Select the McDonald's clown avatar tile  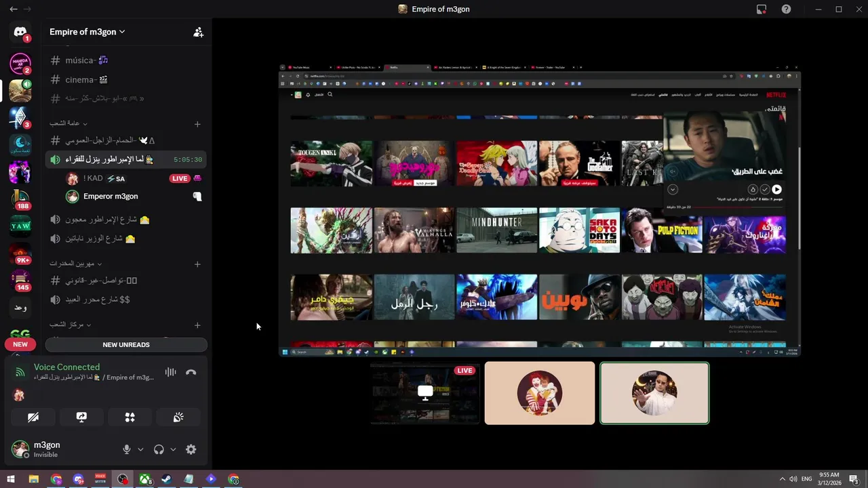pos(540,393)
